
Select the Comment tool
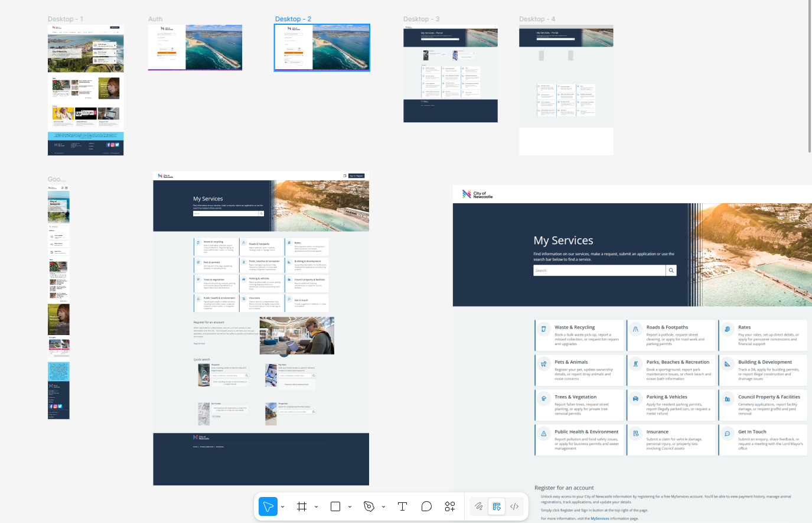[x=426, y=506]
